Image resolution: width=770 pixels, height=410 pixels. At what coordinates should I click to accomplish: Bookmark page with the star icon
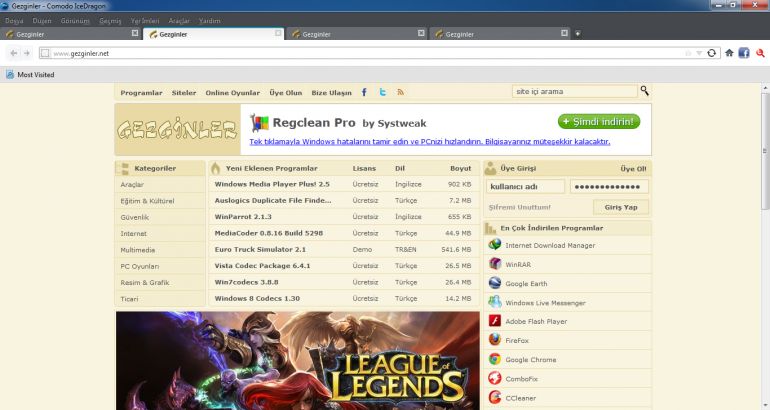pos(688,53)
